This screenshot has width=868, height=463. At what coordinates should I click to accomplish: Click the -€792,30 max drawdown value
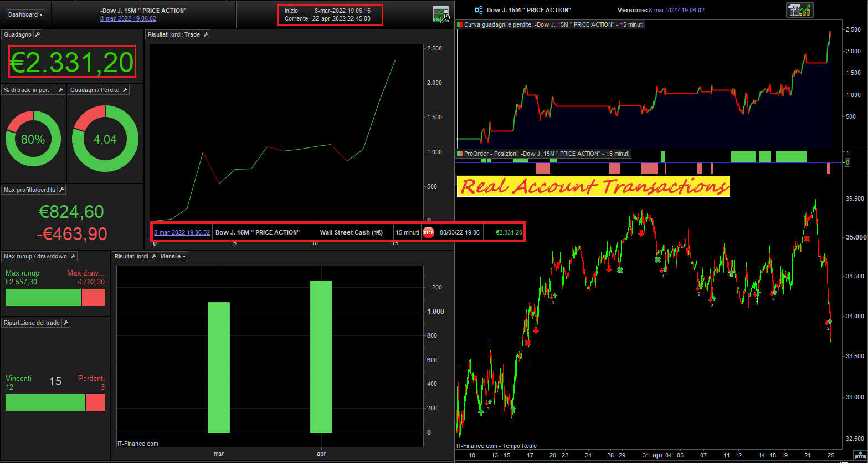coord(91,282)
